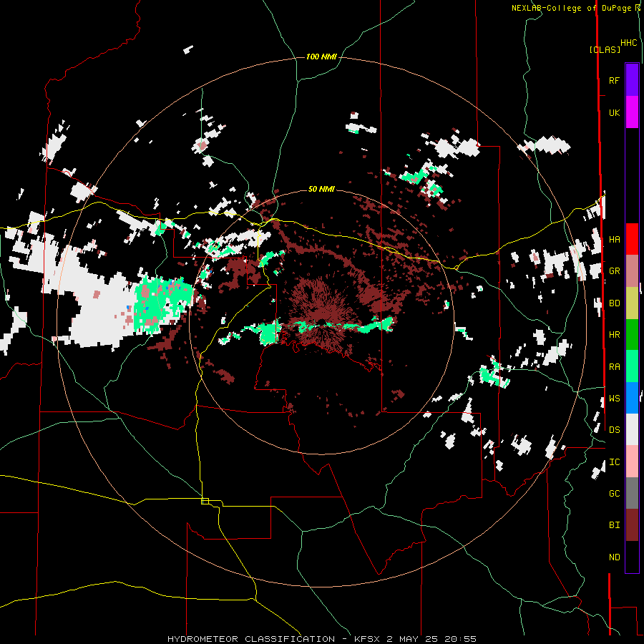Select the BD yellow legend block

click(632, 303)
